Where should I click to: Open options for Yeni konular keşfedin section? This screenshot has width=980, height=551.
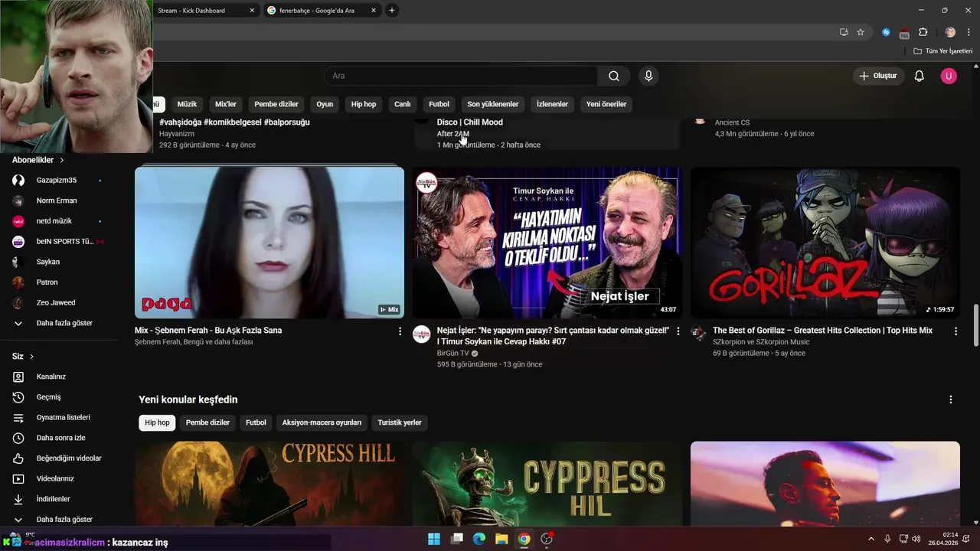click(951, 399)
